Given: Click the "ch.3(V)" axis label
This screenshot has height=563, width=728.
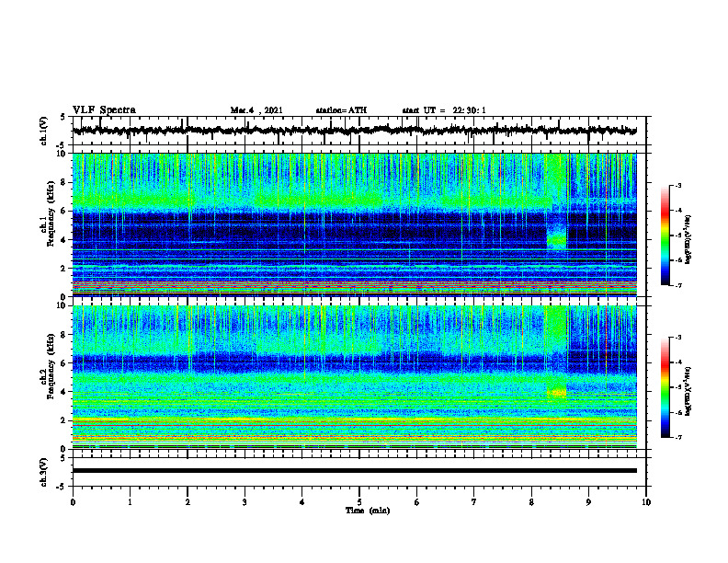Looking at the screenshot, I should pyautogui.click(x=44, y=473).
